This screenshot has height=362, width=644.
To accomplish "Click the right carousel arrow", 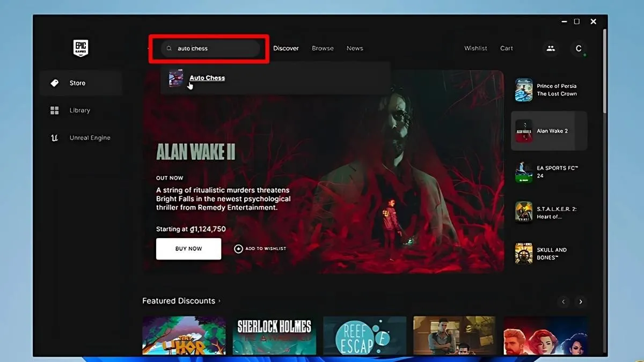I will coord(581,302).
